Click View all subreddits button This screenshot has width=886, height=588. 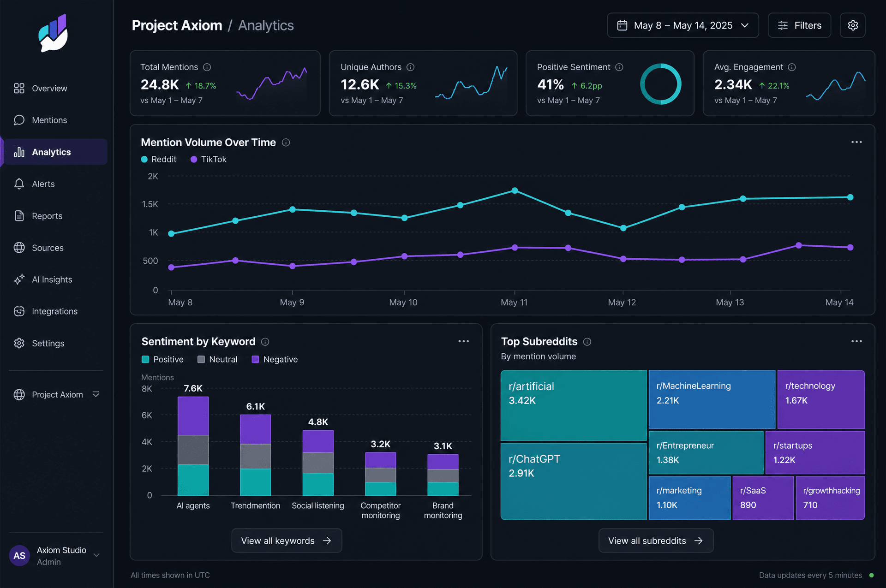pyautogui.click(x=656, y=540)
